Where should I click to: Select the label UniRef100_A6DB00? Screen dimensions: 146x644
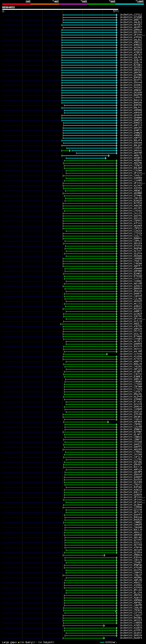pos(131,161)
